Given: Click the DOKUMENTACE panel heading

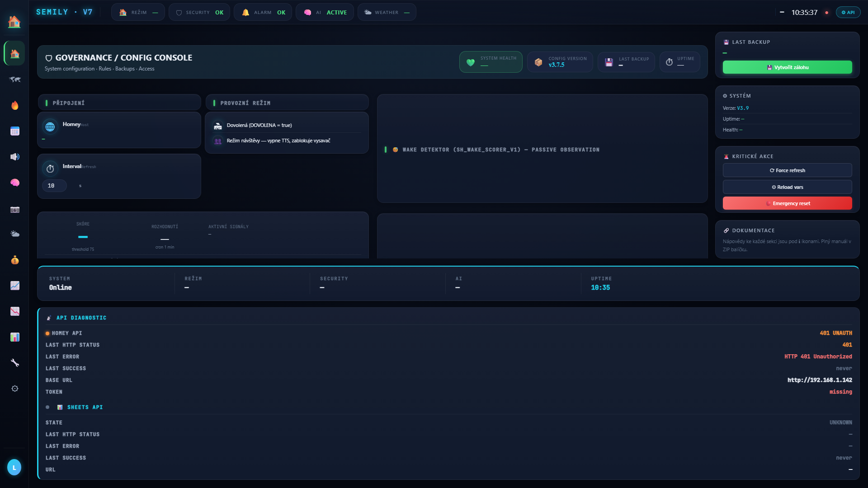Looking at the screenshot, I should click(753, 230).
